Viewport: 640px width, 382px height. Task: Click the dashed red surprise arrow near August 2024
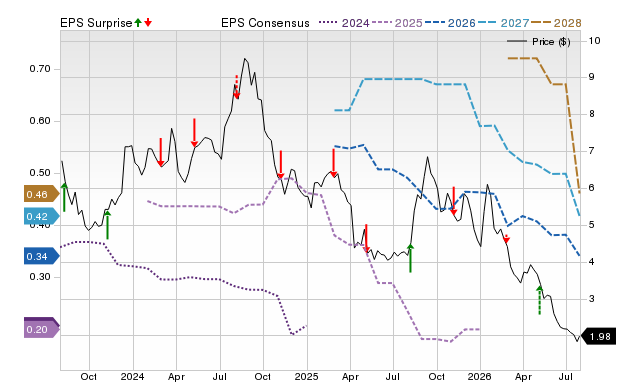(x=236, y=87)
